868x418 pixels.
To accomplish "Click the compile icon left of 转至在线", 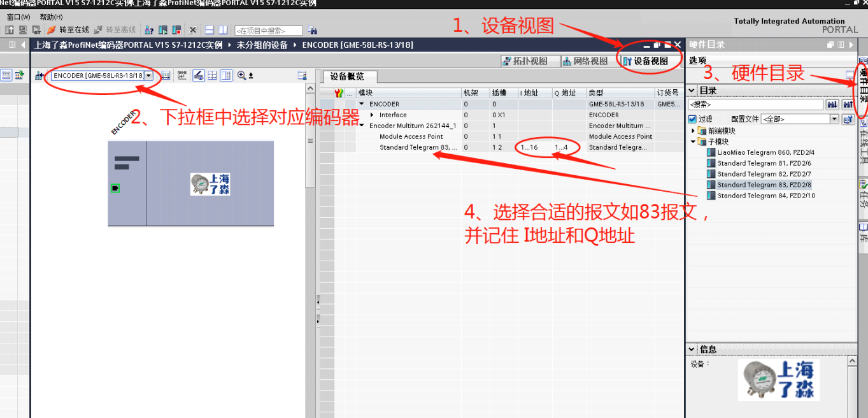I will (36, 30).
